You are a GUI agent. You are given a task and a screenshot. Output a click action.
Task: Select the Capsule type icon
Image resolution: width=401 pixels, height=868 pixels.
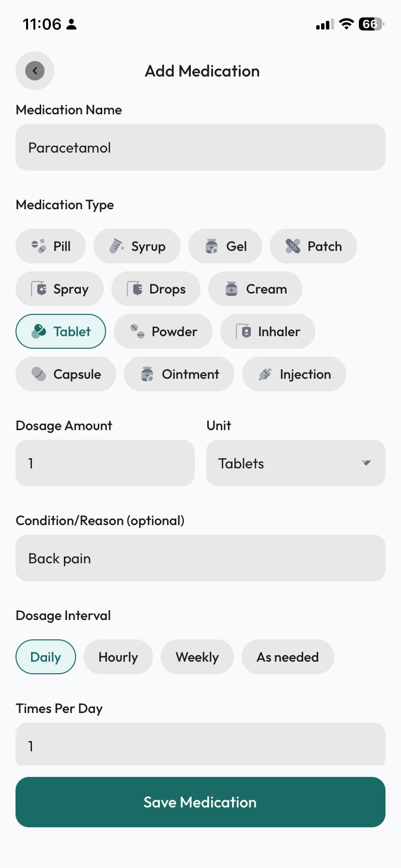(39, 374)
